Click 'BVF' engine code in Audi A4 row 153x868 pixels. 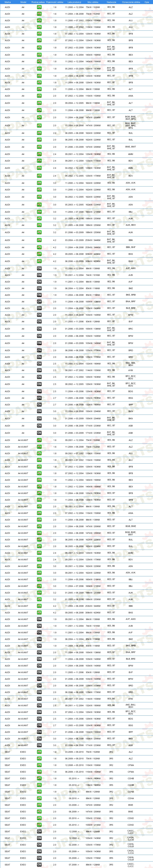pyautogui.click(x=131, y=322)
